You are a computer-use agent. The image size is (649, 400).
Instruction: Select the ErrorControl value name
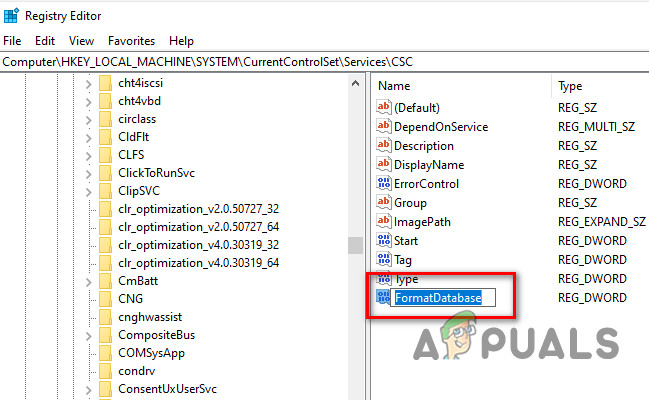(x=426, y=184)
